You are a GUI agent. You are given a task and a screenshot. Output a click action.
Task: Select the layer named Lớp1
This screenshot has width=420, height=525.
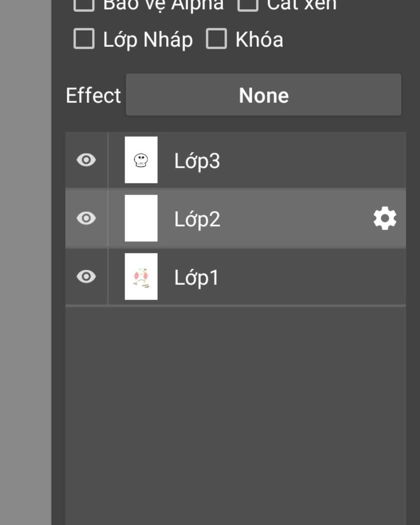pos(235,277)
